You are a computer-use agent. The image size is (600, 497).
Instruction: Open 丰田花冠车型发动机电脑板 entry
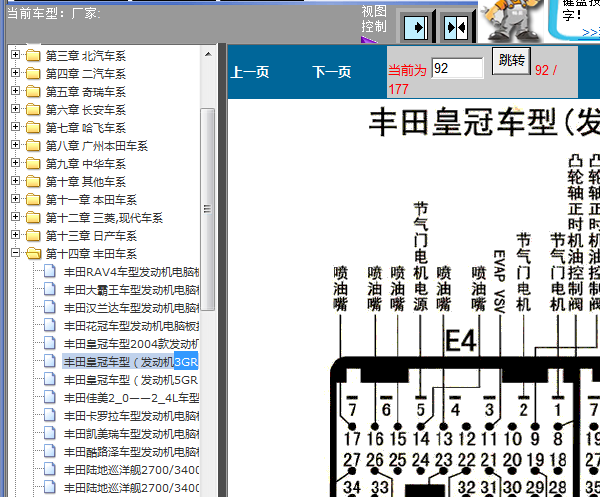(x=131, y=326)
